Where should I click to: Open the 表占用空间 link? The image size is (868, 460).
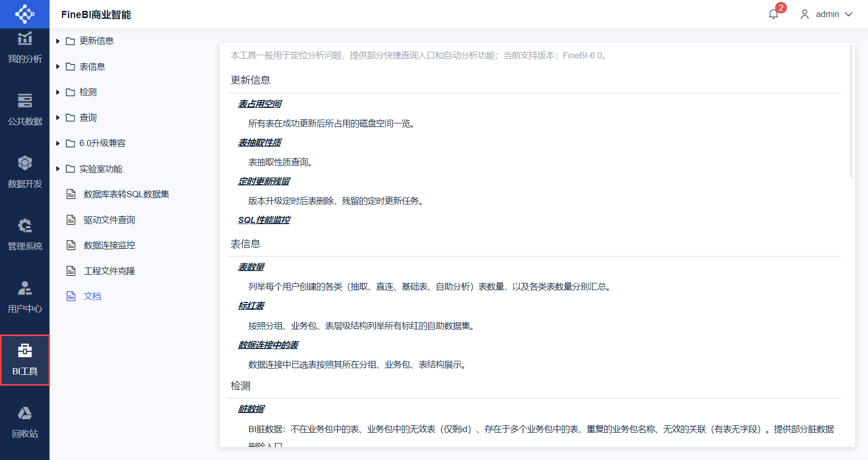tap(260, 104)
